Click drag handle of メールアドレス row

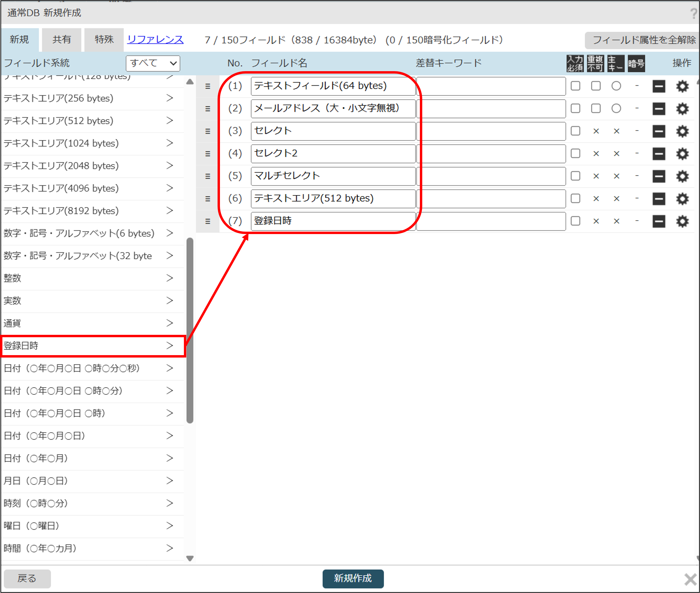tap(208, 109)
